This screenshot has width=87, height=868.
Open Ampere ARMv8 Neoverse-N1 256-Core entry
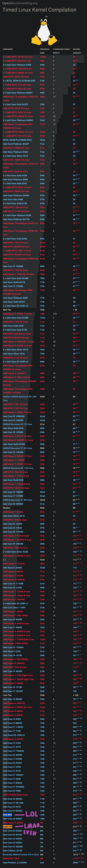[x=20, y=399]
